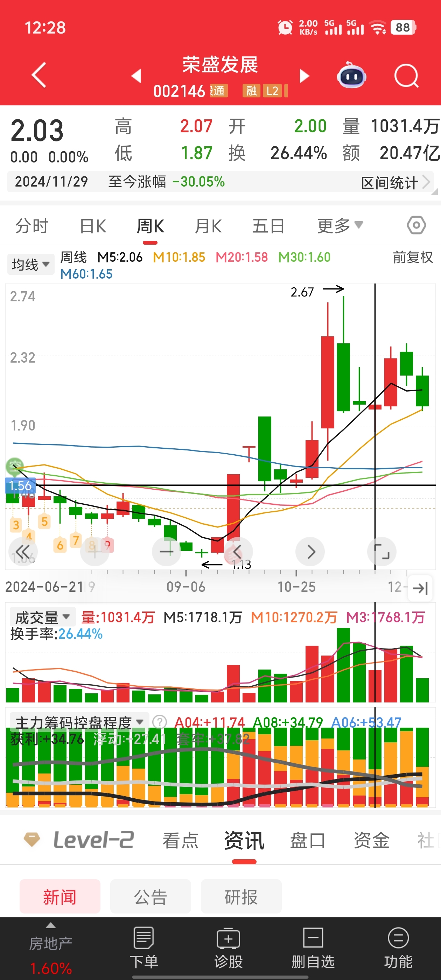
Task: Tap the Level-2 label
Action: (93, 840)
